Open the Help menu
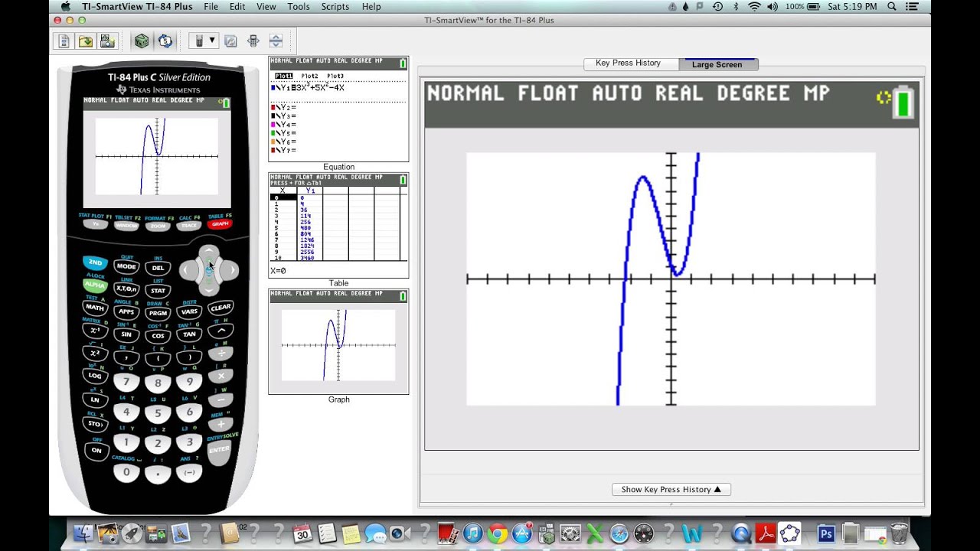Viewport: 980px width, 551px height. coord(371,7)
